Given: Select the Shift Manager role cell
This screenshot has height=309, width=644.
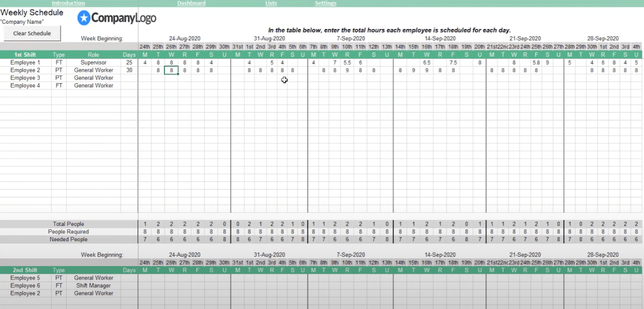Looking at the screenshot, I should (x=93, y=285).
